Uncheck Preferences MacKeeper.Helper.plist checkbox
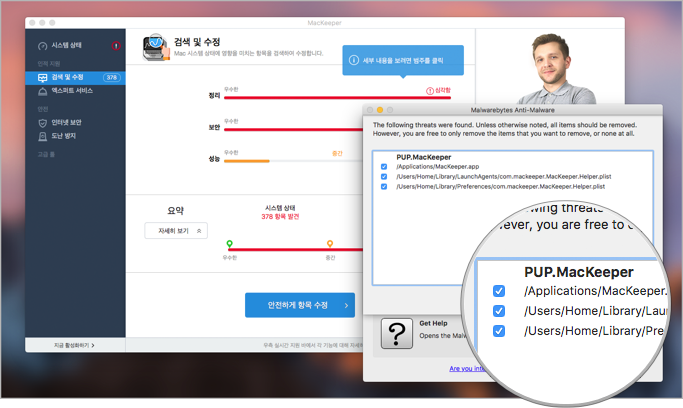Screen dimensions: 683x408 point(384,187)
